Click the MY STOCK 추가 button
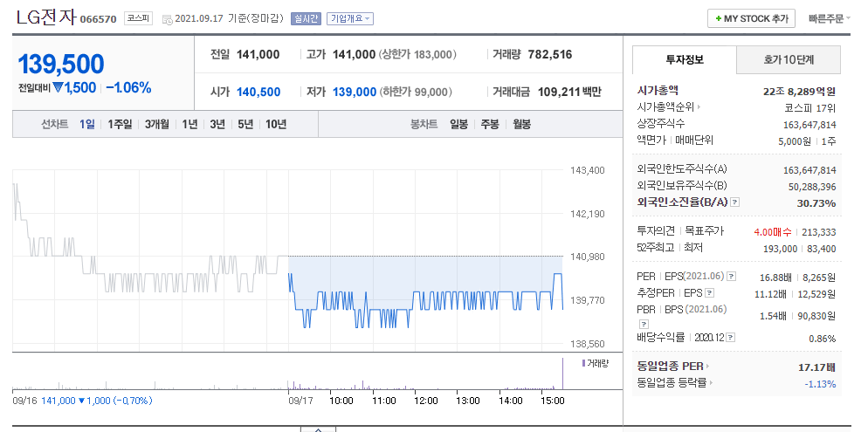Image resolution: width=868 pixels, height=432 pixels. (x=751, y=18)
